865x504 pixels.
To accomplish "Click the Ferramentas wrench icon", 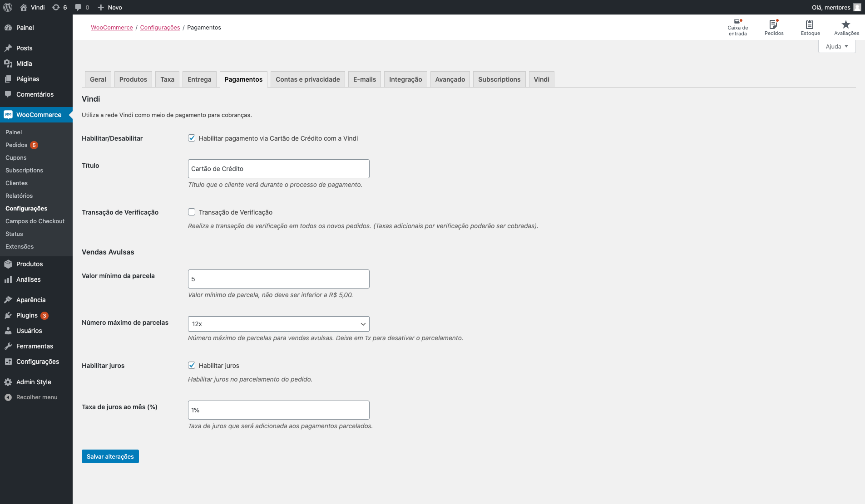I will pos(8,346).
